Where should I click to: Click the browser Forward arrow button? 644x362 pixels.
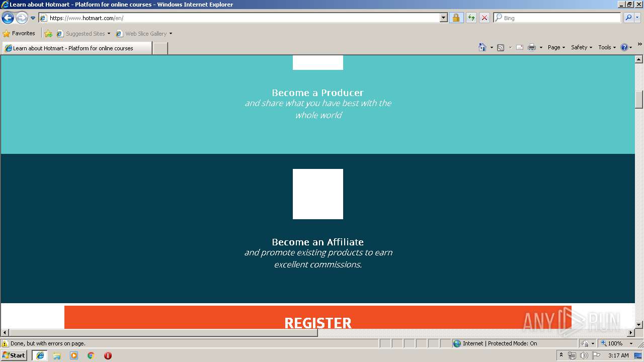[22, 18]
